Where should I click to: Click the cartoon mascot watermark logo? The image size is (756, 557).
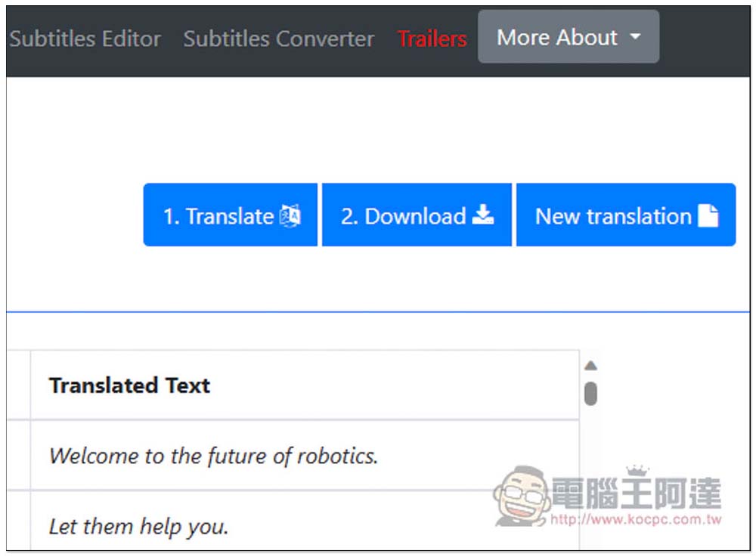[521, 496]
